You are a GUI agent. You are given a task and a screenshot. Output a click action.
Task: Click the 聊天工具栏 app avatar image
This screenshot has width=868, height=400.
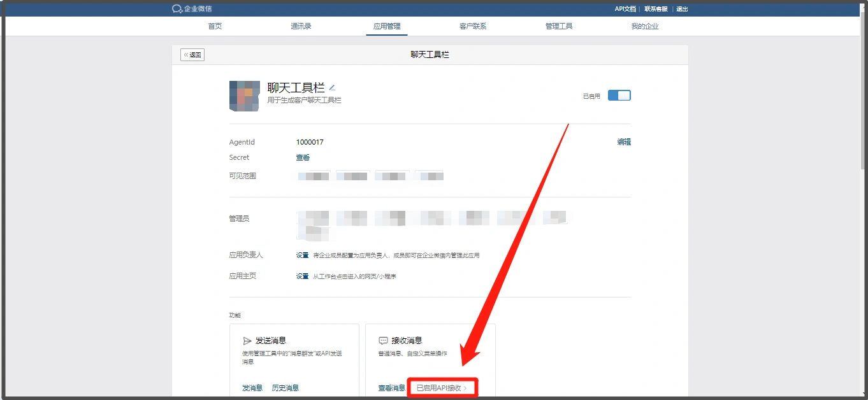pyautogui.click(x=245, y=96)
